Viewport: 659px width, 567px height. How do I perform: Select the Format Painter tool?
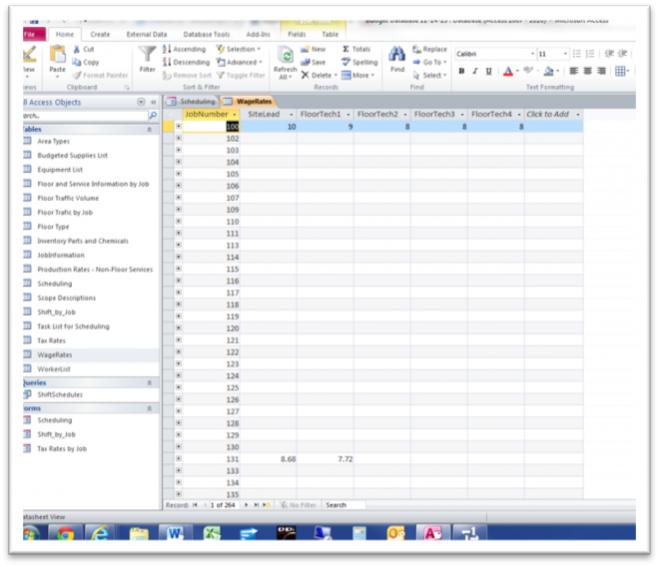pyautogui.click(x=100, y=75)
